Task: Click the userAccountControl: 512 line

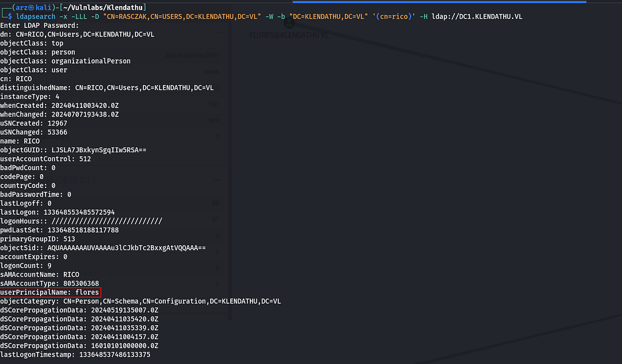Action: pyautogui.click(x=46, y=159)
